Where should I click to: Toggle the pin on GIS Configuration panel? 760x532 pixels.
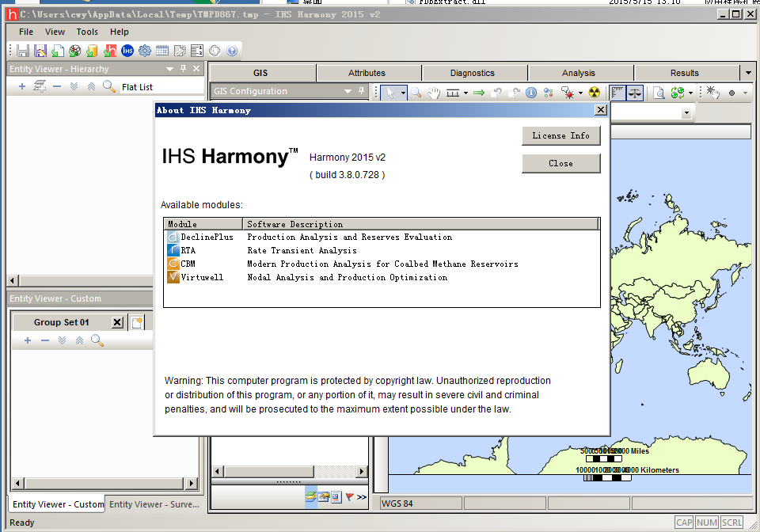click(x=361, y=91)
